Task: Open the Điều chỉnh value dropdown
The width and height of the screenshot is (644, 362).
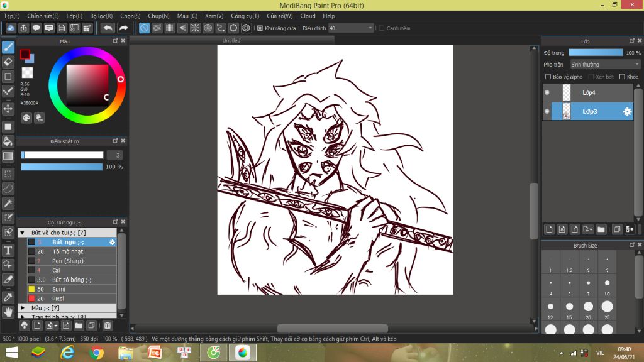Action: [x=351, y=28]
